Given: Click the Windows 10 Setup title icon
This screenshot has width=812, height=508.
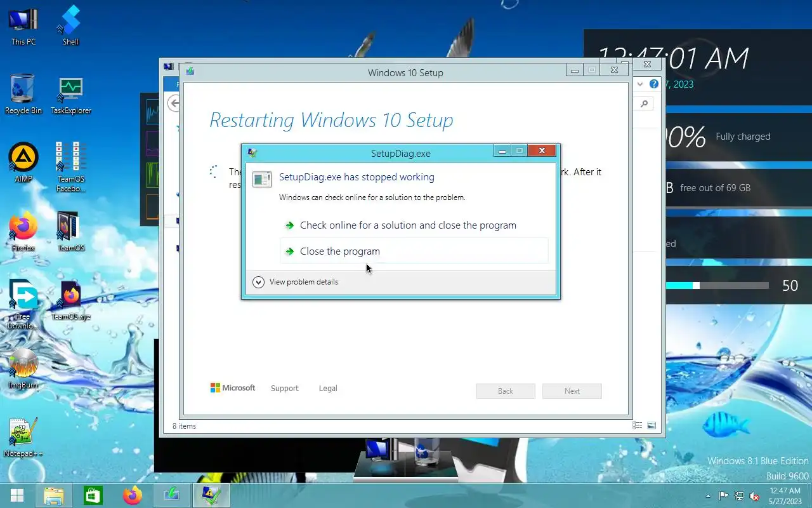Looking at the screenshot, I should tap(190, 72).
